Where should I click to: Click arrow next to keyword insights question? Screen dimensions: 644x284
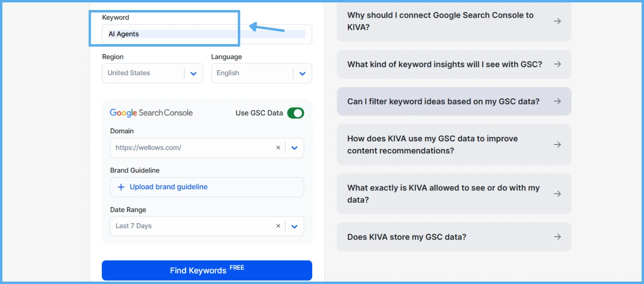click(x=557, y=64)
